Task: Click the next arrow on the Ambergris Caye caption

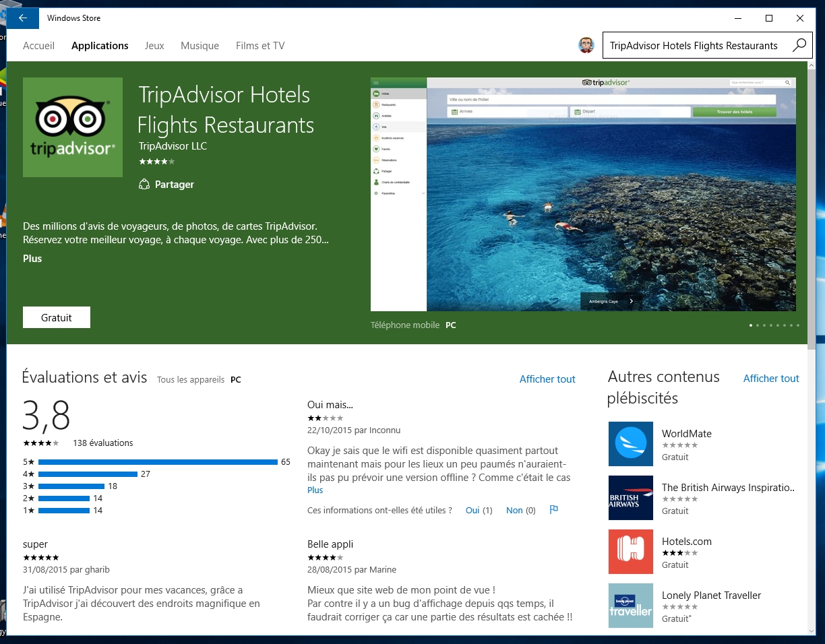Action: click(631, 301)
